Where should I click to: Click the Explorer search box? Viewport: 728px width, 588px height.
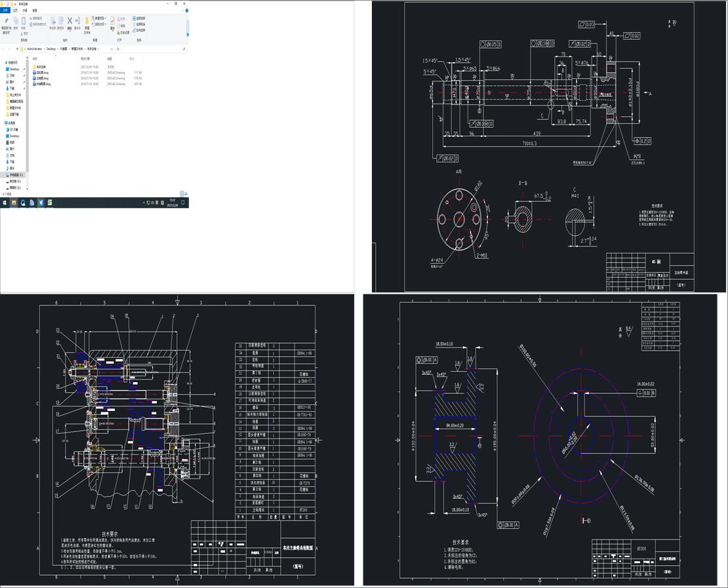tap(155, 49)
